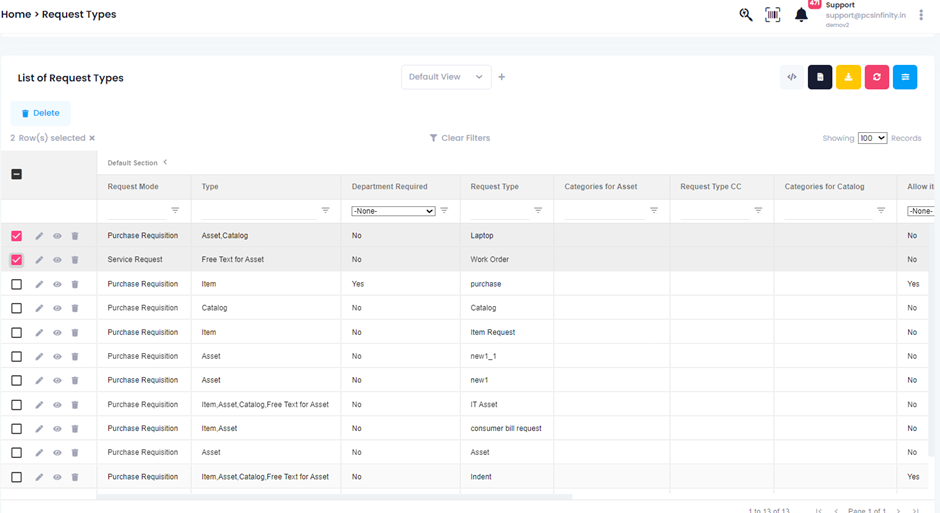Add a new view with plus icon

502,77
